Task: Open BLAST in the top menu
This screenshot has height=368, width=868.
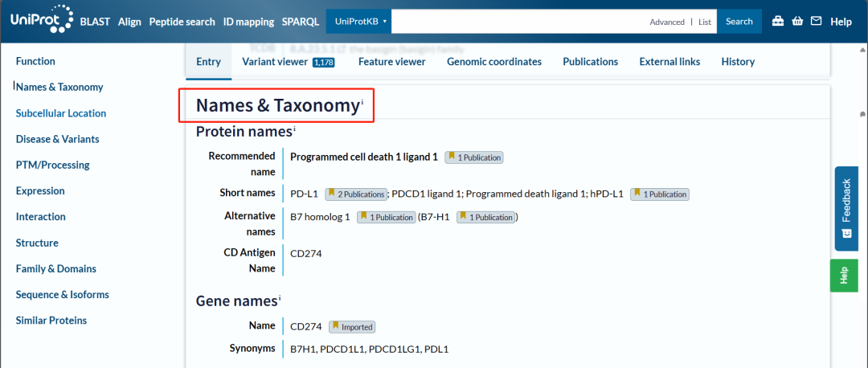Action: [x=96, y=22]
